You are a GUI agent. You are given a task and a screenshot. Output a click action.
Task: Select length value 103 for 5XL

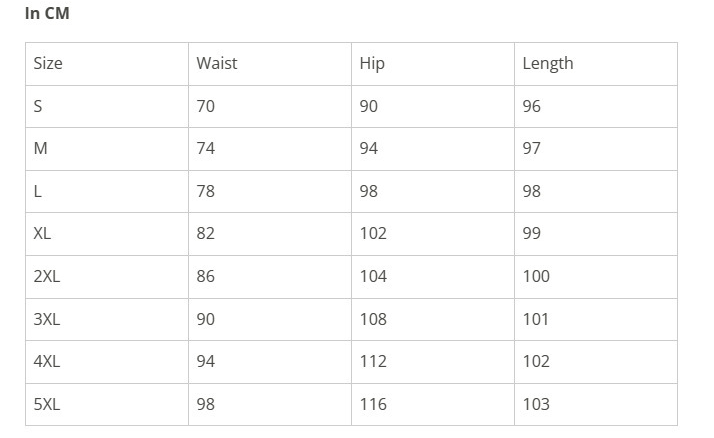pos(536,404)
